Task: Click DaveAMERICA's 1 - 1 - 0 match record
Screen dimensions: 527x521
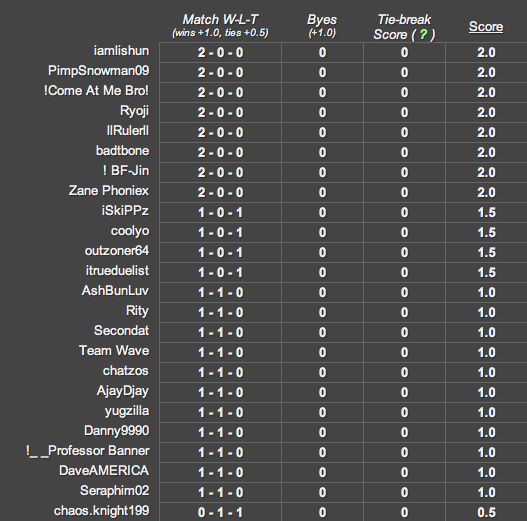Action: pyautogui.click(x=220, y=473)
